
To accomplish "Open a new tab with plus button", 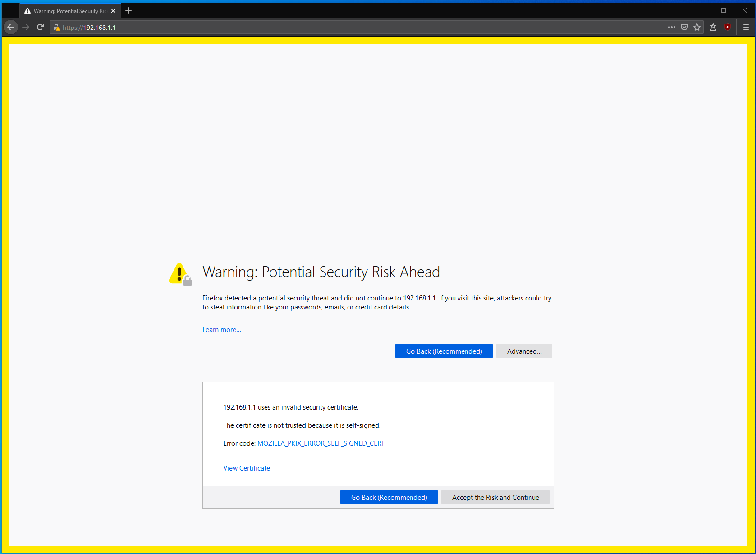I will tap(128, 10).
